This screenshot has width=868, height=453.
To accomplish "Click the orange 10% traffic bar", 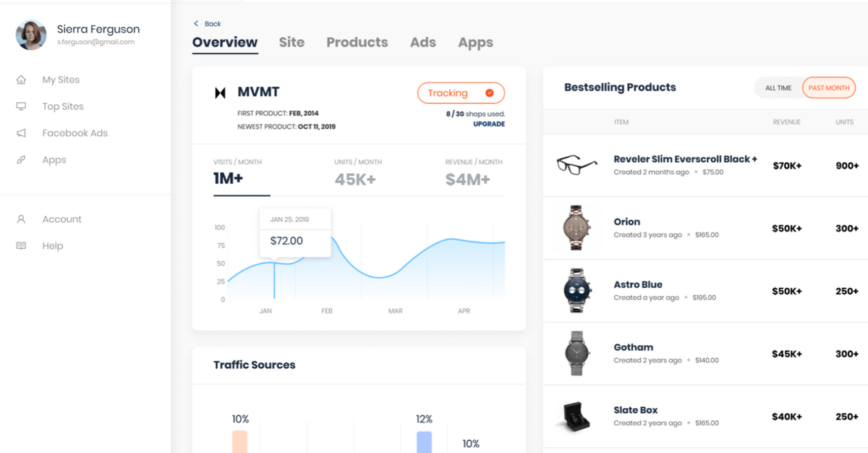I will pos(239,442).
